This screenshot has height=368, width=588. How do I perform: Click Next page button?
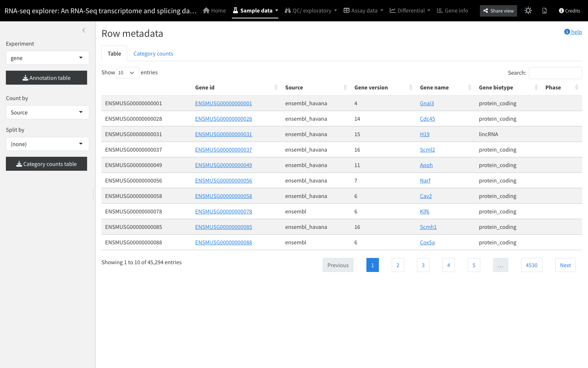[x=565, y=265]
